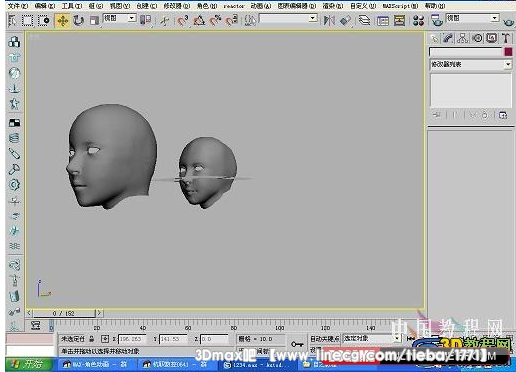
Task: Switch to the Utilities hammer tab
Action: pyautogui.click(x=506, y=38)
